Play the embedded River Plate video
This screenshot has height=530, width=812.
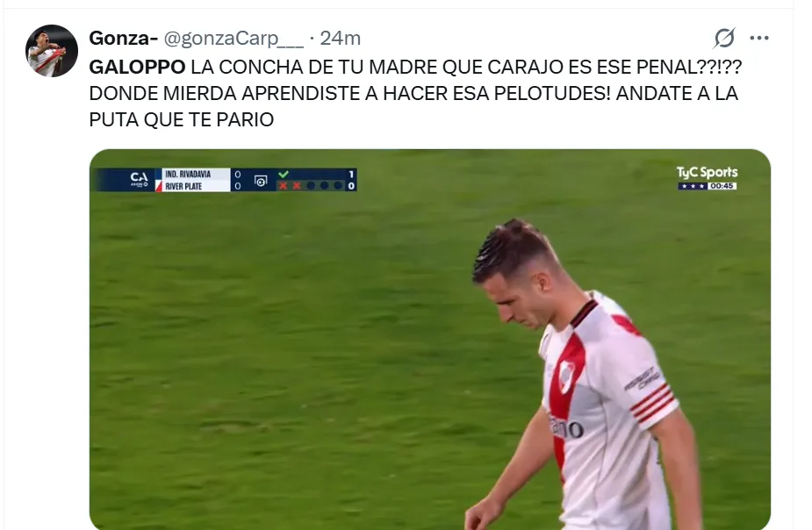(430, 339)
